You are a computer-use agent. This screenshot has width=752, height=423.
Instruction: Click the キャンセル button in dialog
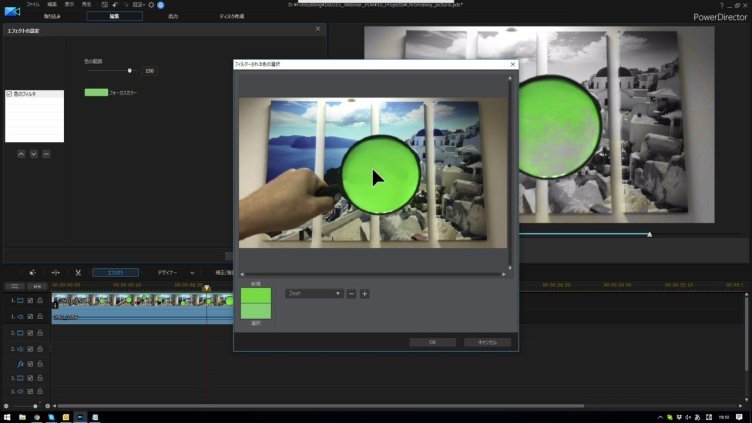tap(487, 342)
